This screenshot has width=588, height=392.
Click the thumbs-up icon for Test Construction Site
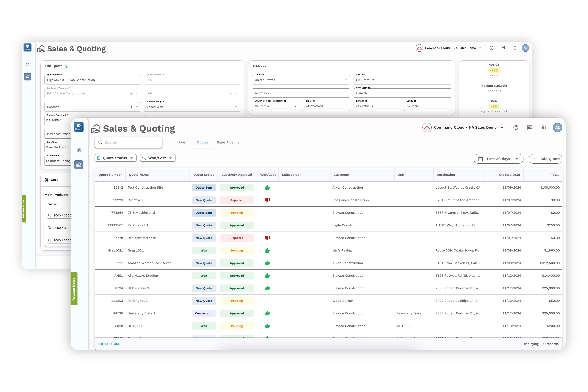(267, 187)
